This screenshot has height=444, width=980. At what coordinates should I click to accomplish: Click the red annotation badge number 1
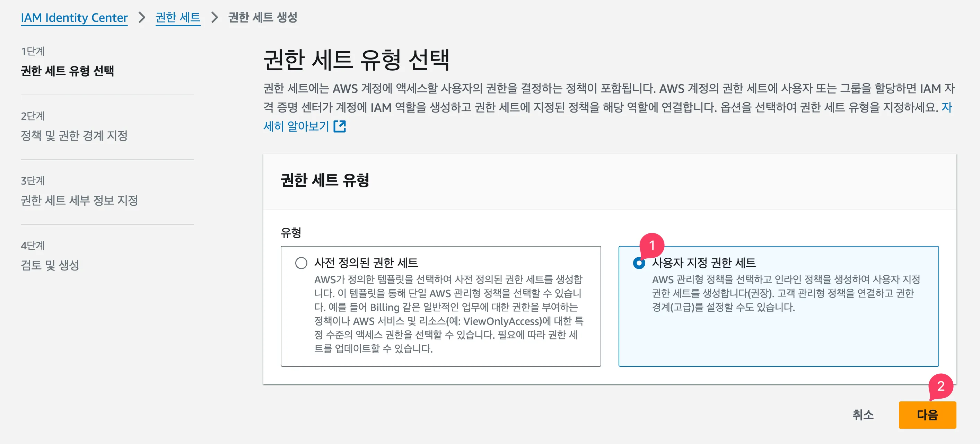tap(652, 245)
